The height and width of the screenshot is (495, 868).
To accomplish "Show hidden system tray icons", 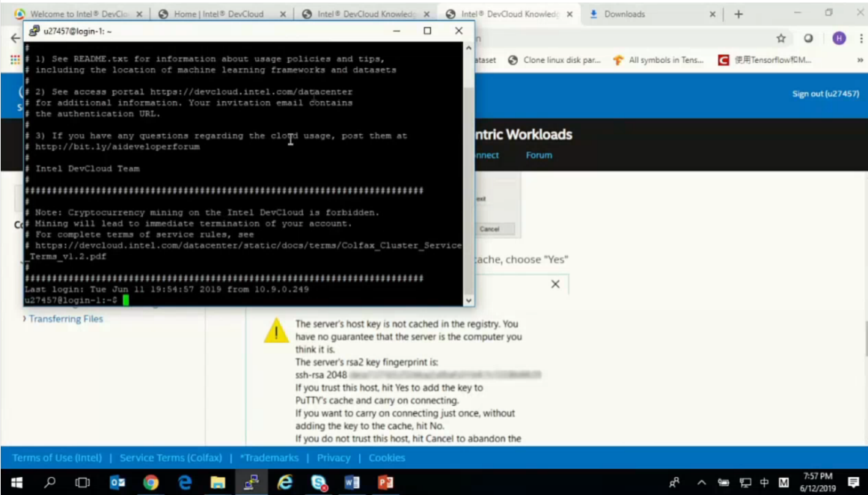I will [x=701, y=483].
